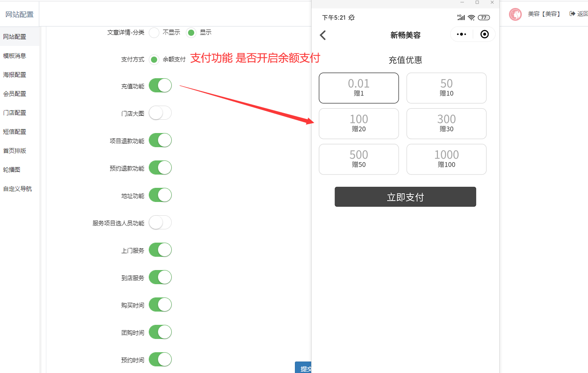The image size is (588, 373).
Task: Toggle the 到店服务 switch
Action: point(160,278)
